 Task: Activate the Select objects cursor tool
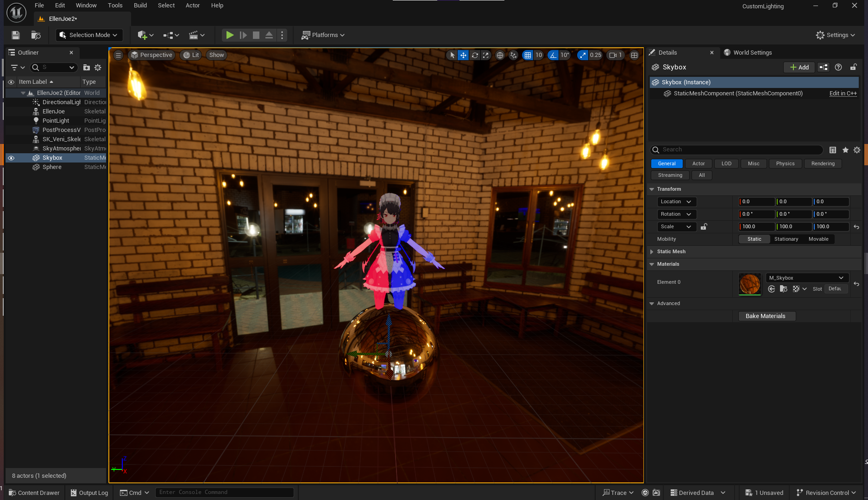453,55
